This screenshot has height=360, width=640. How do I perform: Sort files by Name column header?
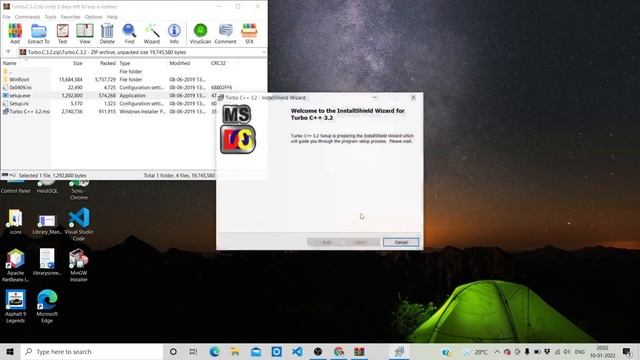coord(10,63)
